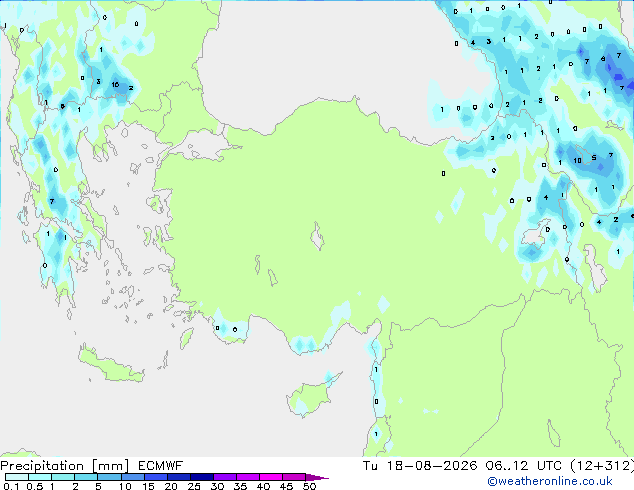
Task: Select the 25–30 mm dark navy legend swatch
Action: pos(202,477)
